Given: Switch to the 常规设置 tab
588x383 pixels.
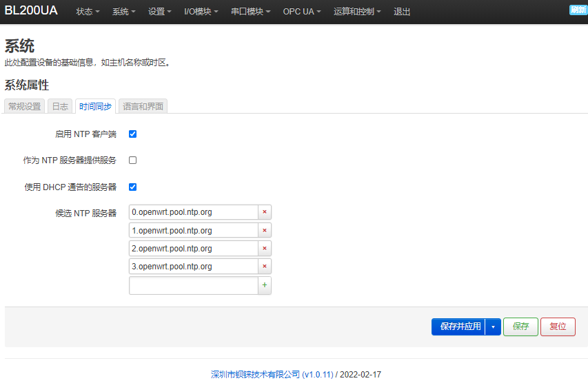Looking at the screenshot, I should [25, 107].
